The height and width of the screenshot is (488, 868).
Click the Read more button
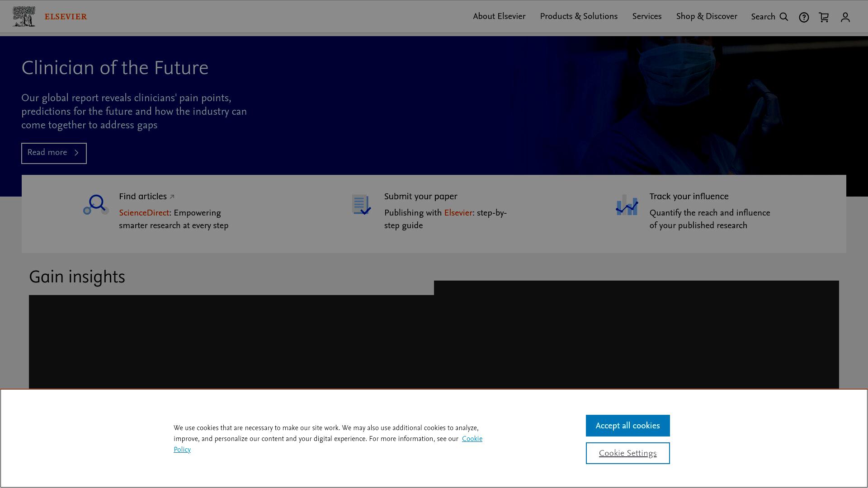tap(54, 153)
